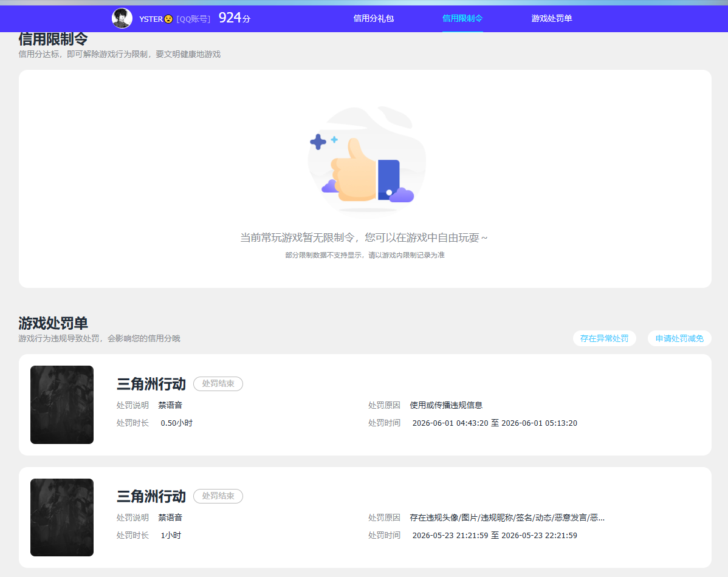Click the 游戏处罚单 section heading
This screenshot has height=577, width=728.
[53, 323]
